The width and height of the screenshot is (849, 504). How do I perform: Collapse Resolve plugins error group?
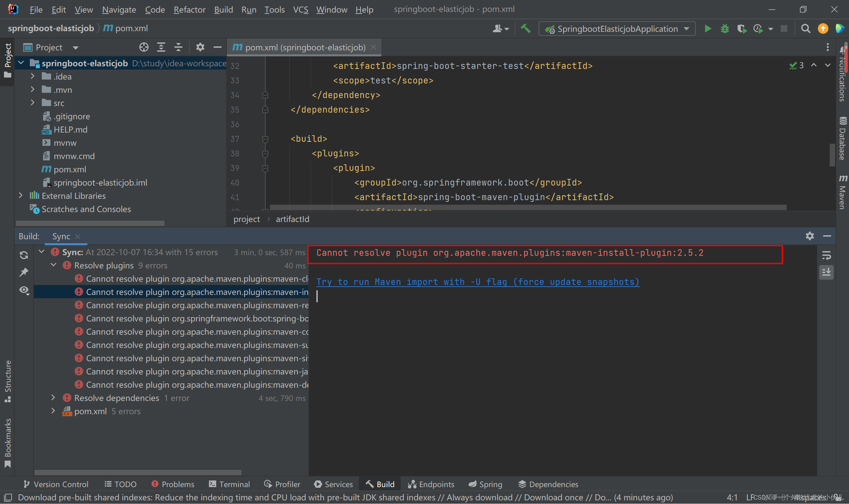tap(53, 265)
